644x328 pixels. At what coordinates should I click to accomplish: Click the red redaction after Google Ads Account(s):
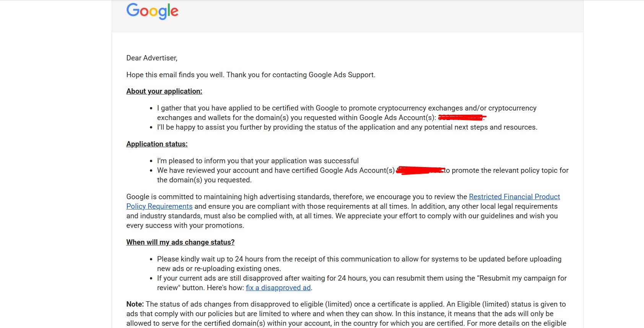(x=462, y=117)
